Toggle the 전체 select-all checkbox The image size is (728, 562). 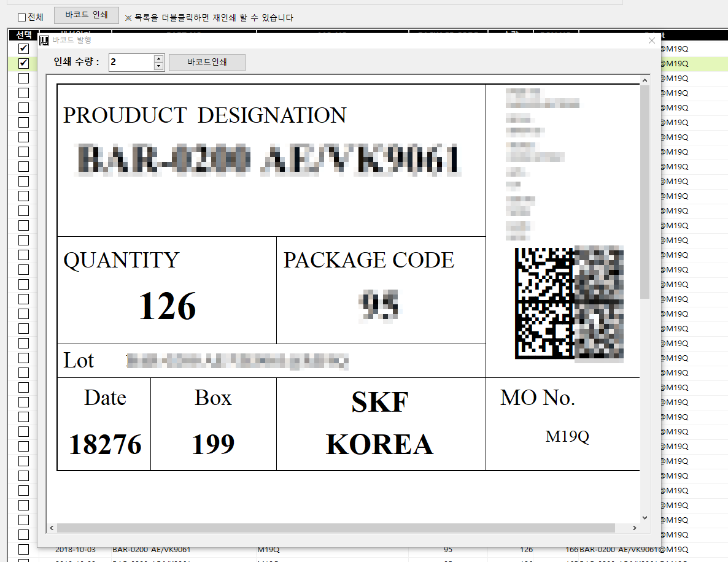(22, 18)
